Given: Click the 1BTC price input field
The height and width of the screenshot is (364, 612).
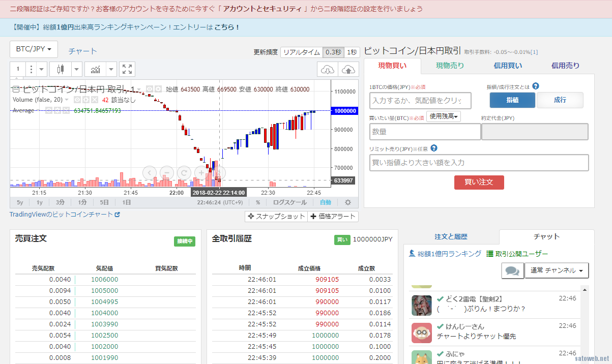Looking at the screenshot, I should (420, 101).
